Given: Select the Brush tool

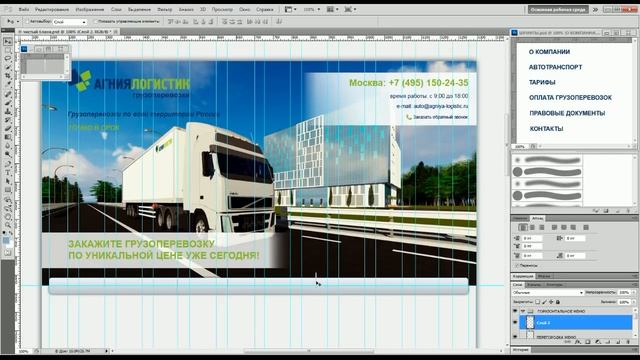Looking at the screenshot, I should pyautogui.click(x=8, y=102).
